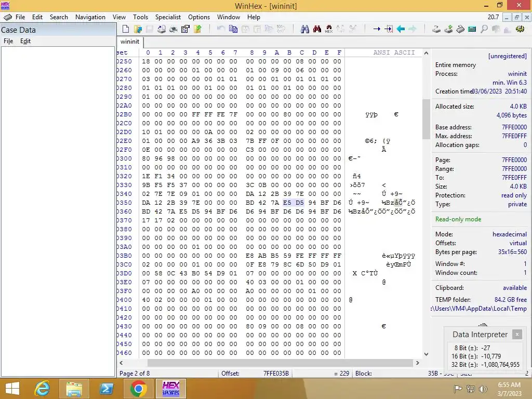The width and height of the screenshot is (532, 399).
Task: Click the volume speaker tray icon
Action: tap(483, 389)
